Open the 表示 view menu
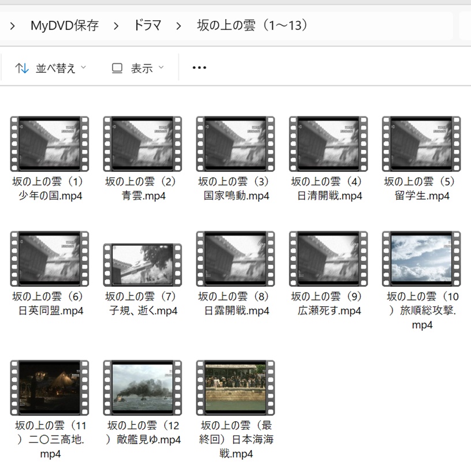The width and height of the screenshot is (471, 476). coord(138,68)
